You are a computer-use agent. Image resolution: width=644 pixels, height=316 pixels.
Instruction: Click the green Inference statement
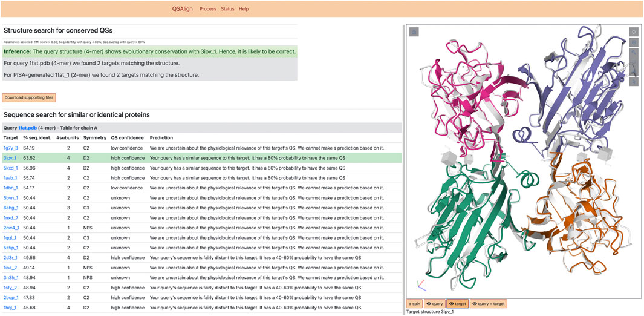(149, 52)
